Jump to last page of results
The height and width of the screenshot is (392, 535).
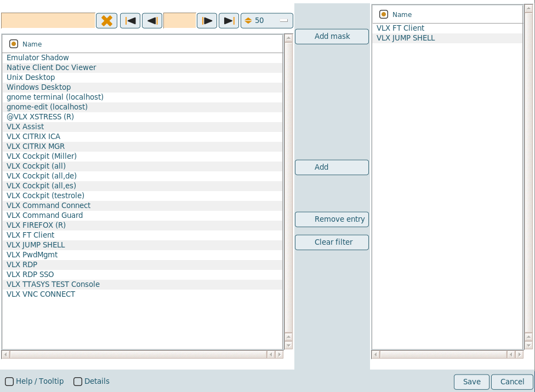(x=229, y=21)
